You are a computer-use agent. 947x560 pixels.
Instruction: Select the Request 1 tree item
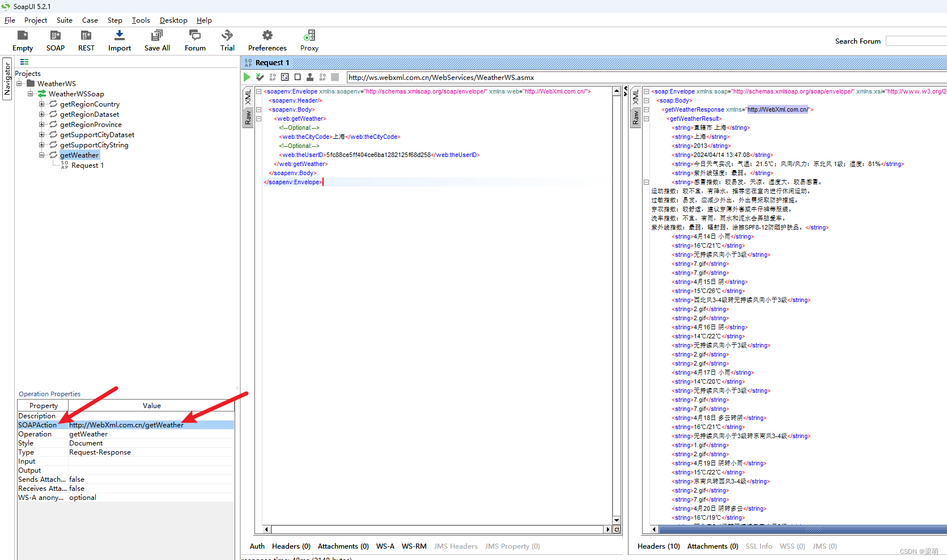[88, 165]
